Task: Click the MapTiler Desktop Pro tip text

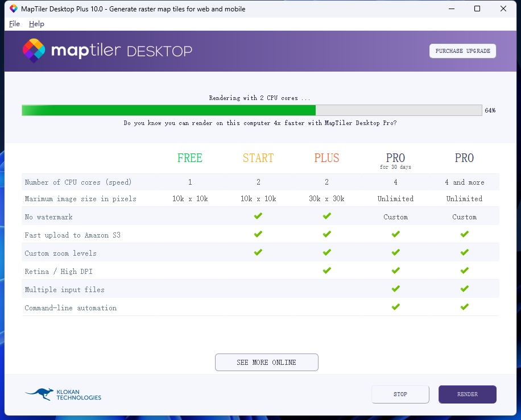Action: pos(260,123)
